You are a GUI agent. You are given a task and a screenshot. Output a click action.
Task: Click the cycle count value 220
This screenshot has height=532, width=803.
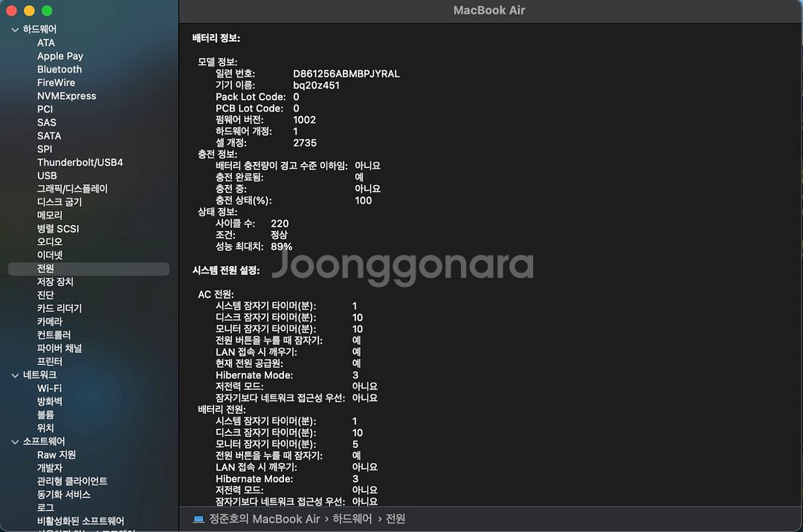[x=280, y=224]
